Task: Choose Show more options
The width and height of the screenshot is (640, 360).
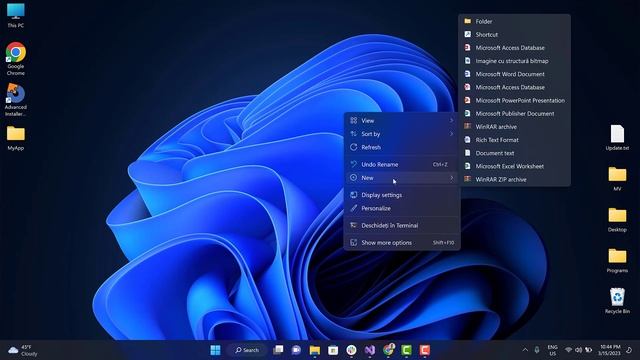Action: (x=402, y=243)
